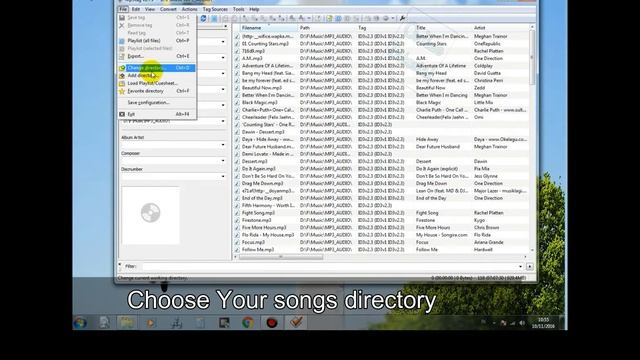Image resolution: width=640 pixels, height=360 pixels.
Task: Sort by the Path column header
Action: [x=326, y=28]
